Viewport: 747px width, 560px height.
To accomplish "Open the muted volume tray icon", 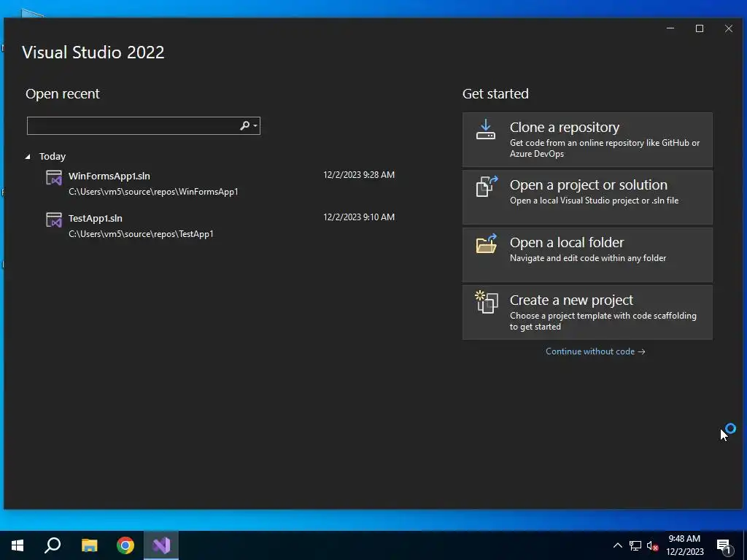I will (653, 545).
